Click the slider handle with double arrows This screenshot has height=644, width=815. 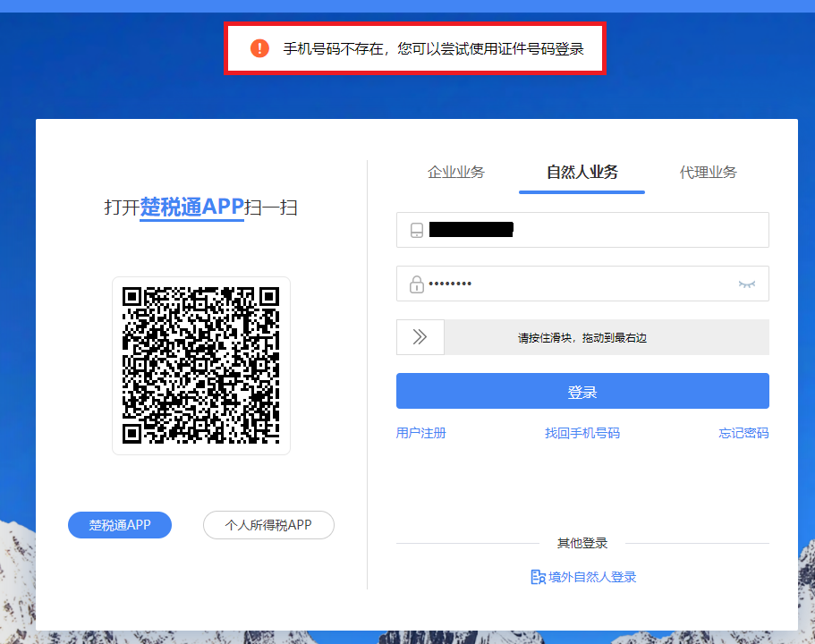pyautogui.click(x=420, y=337)
